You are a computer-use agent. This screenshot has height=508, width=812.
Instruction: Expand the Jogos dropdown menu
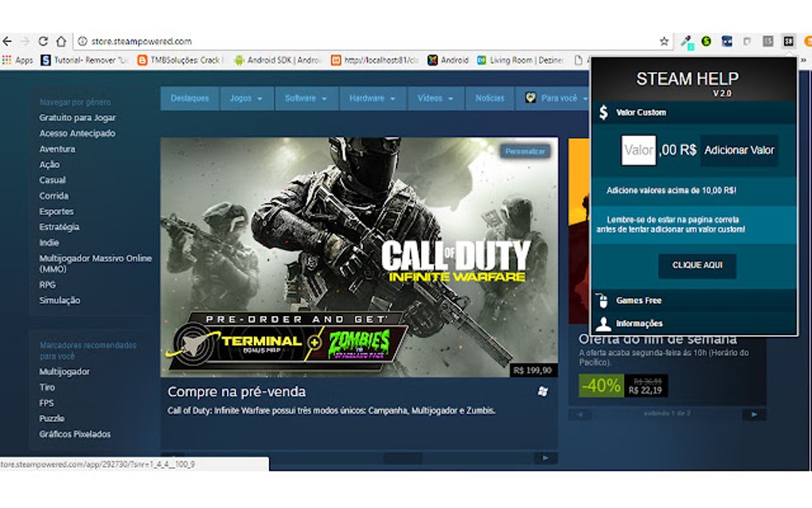pos(247,98)
